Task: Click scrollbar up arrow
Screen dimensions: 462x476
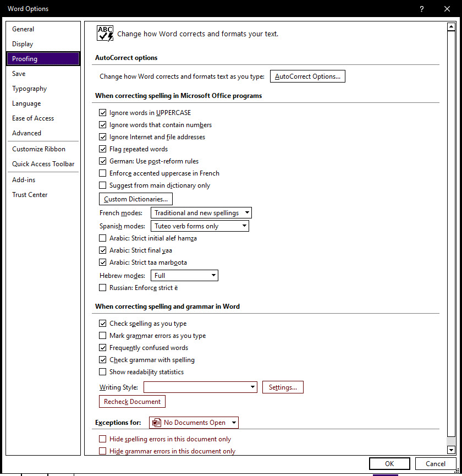Action: (x=451, y=27)
